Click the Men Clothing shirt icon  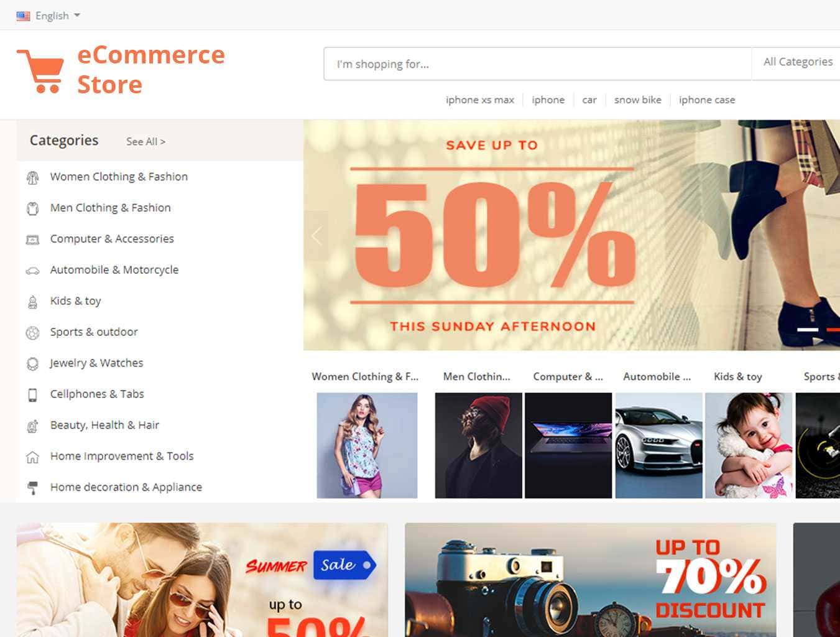[x=32, y=208]
